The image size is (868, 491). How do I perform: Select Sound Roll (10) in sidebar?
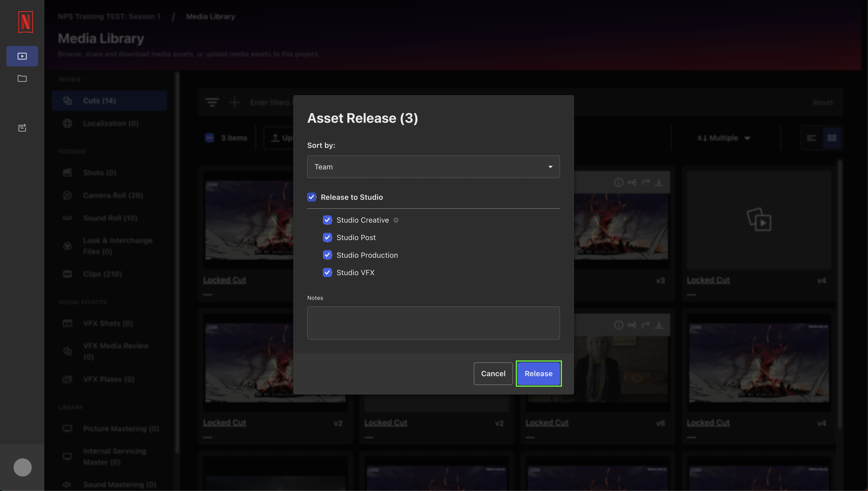(x=109, y=218)
